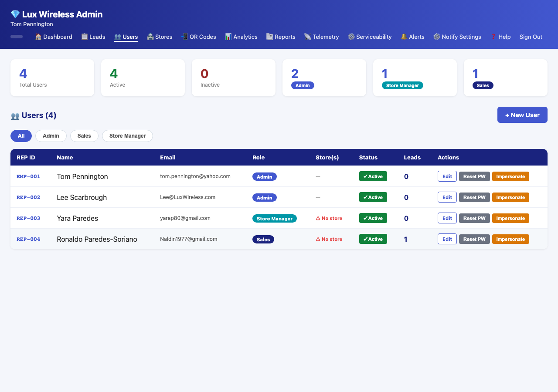
Task: Click the name Lee Scarbrough
Action: pyautogui.click(x=82, y=197)
